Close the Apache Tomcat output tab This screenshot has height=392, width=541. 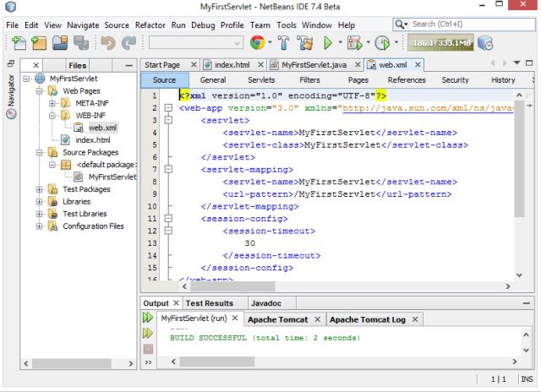318,319
